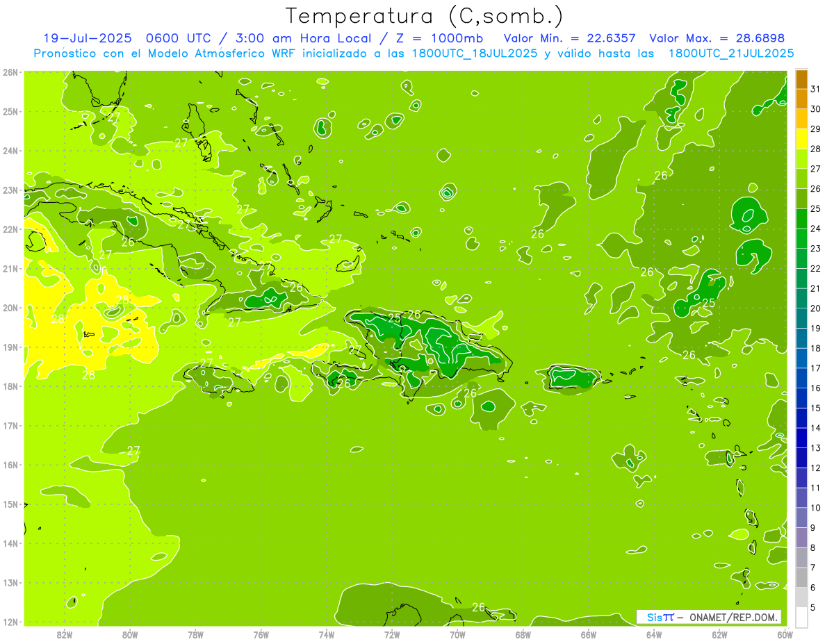Click the colorbar label "22"
This screenshot has width=834, height=644.
(815, 269)
